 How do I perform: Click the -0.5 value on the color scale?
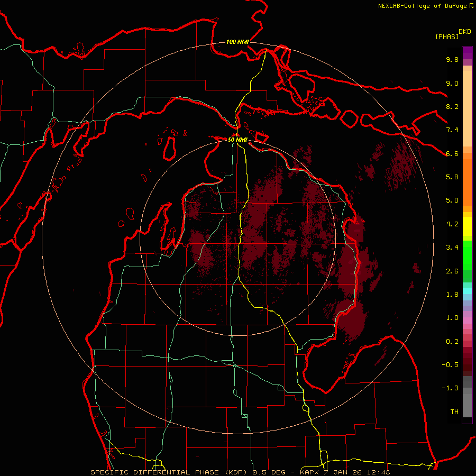pyautogui.click(x=450, y=365)
